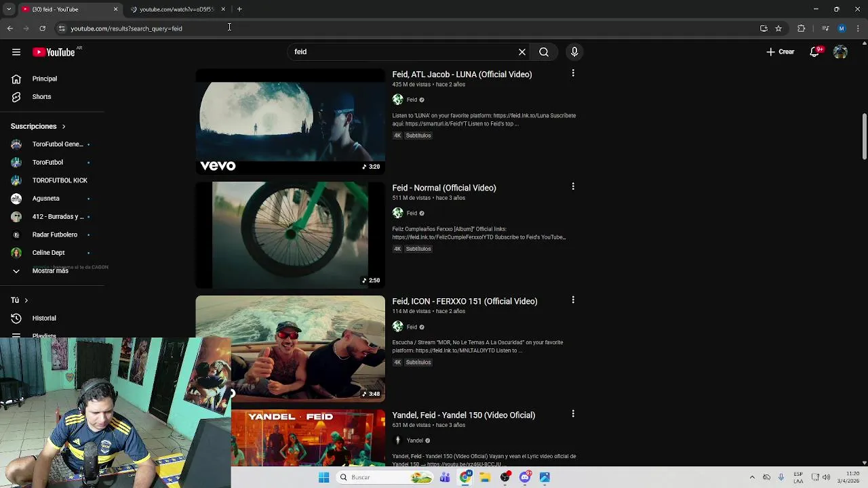Click LUNA video thumbnail with moon
The width and height of the screenshot is (868, 488).
click(290, 121)
